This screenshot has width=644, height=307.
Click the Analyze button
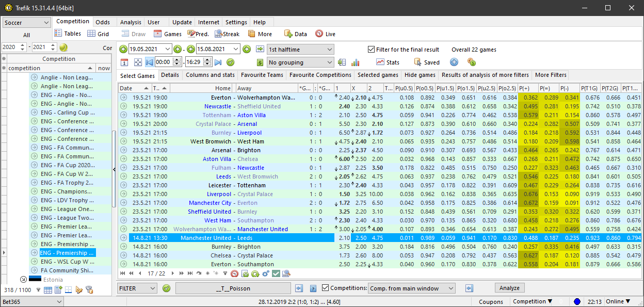510,288
